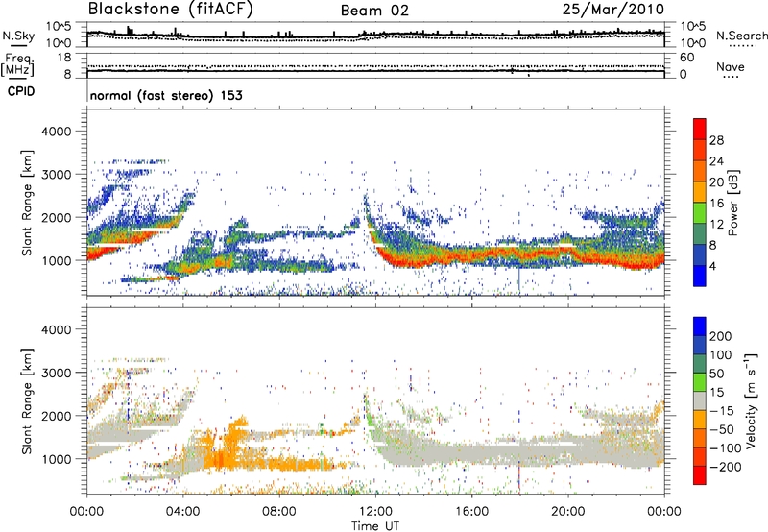Screen dimensions: 768x532
Task: Click the 'Velocity [m s-1]' color bar title
Action: point(751,400)
